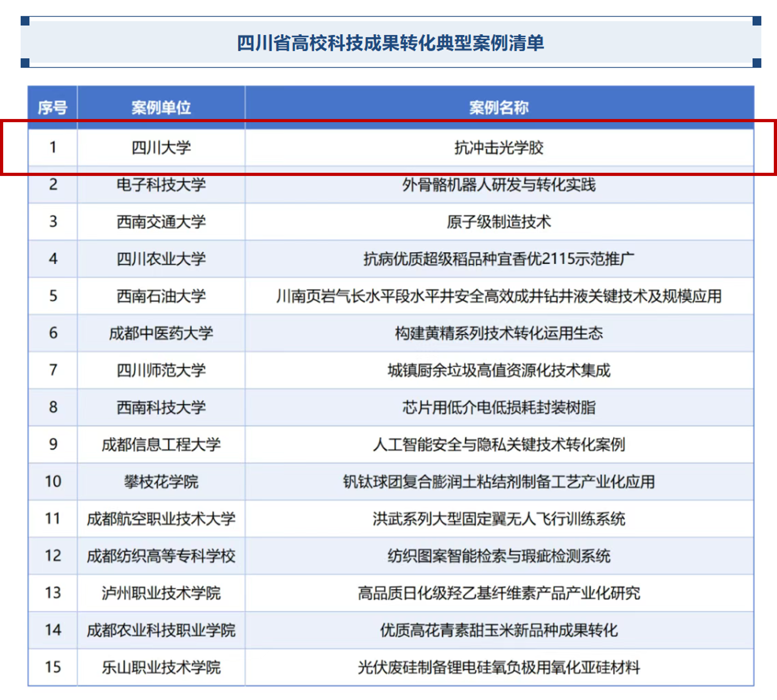Click the 西南交通大学 row entry

pos(161,222)
